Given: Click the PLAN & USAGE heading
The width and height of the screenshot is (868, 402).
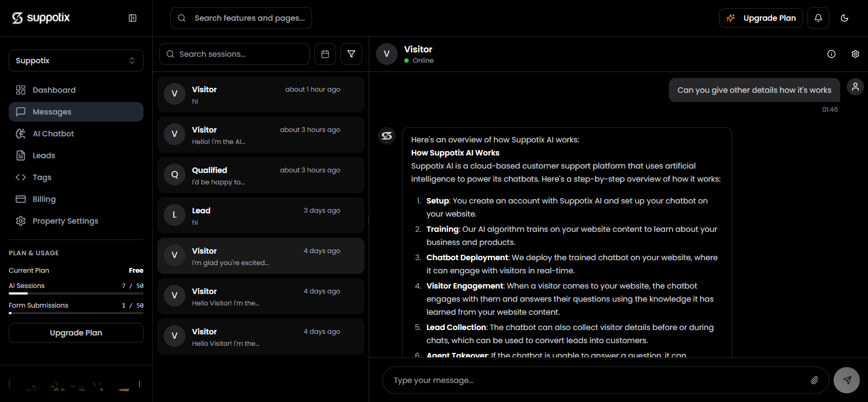Looking at the screenshot, I should [34, 253].
